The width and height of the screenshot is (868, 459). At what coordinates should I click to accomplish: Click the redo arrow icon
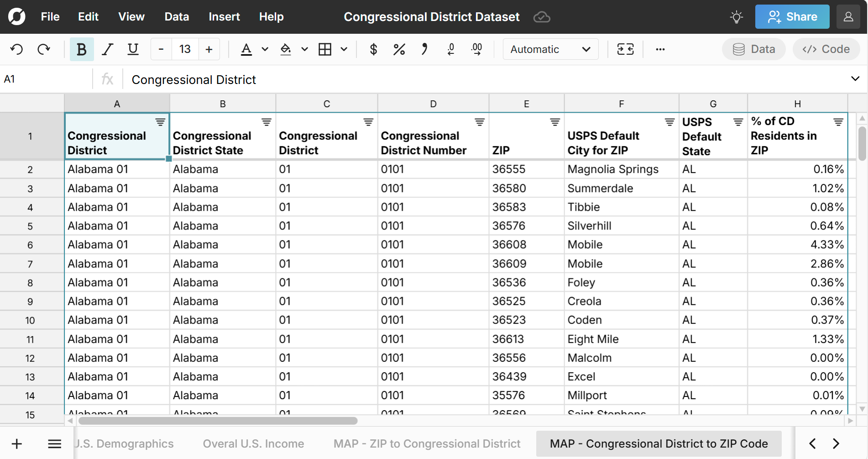pyautogui.click(x=44, y=49)
